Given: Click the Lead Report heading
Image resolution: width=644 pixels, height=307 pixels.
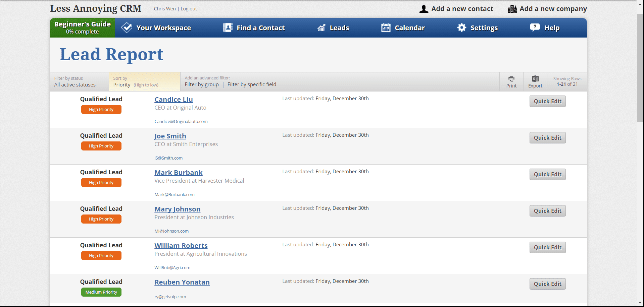Looking at the screenshot, I should pos(111,55).
